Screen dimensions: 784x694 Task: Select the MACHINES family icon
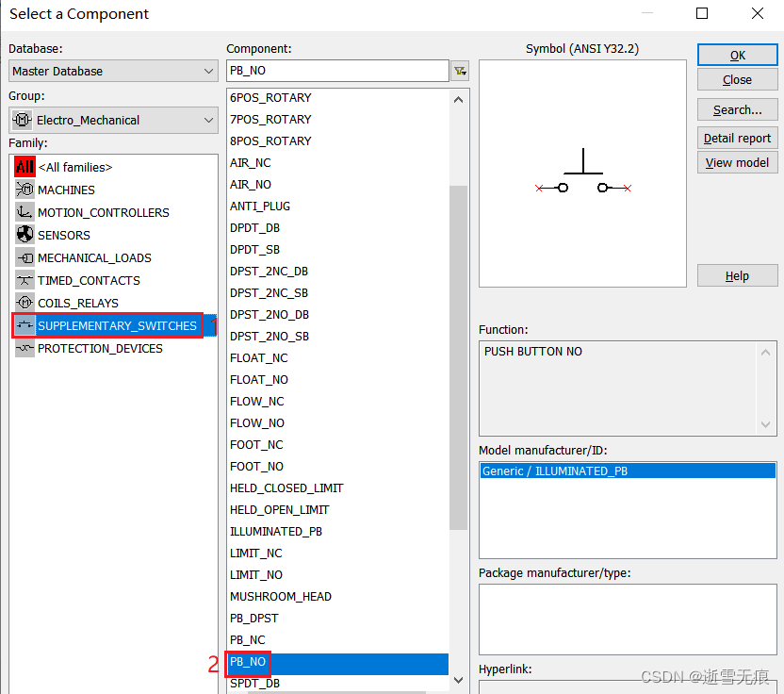(x=24, y=190)
